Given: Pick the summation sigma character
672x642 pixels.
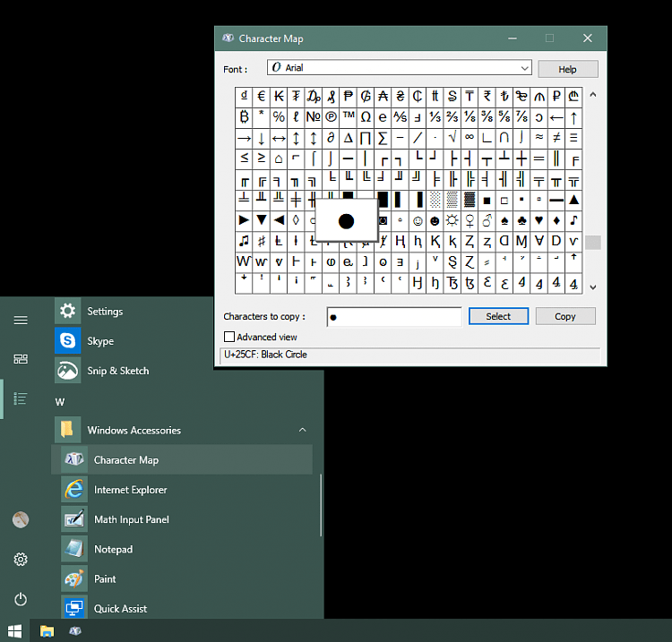Looking at the screenshot, I should click(383, 138).
